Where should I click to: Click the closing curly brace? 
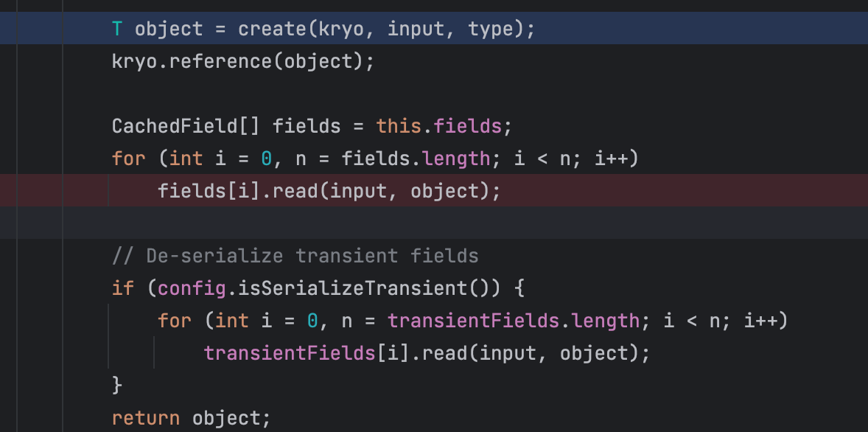point(116,385)
